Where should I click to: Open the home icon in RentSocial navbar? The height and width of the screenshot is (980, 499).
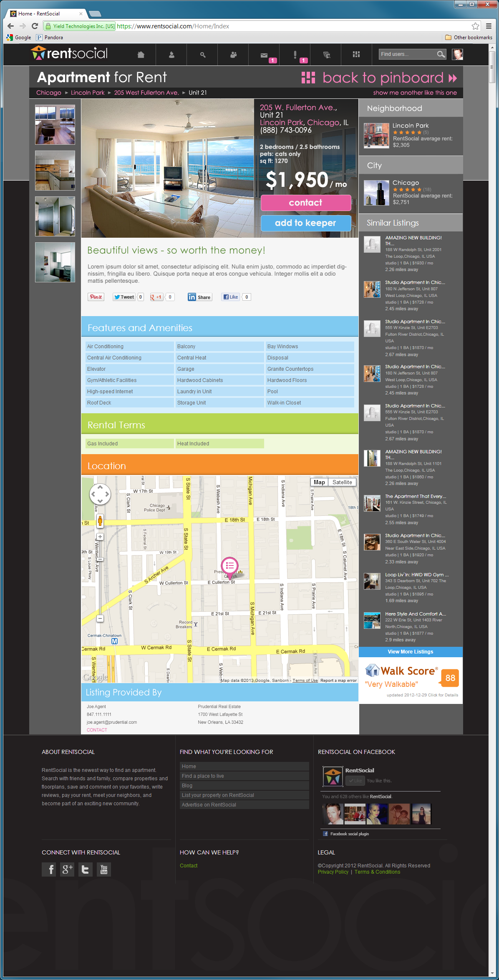(141, 55)
